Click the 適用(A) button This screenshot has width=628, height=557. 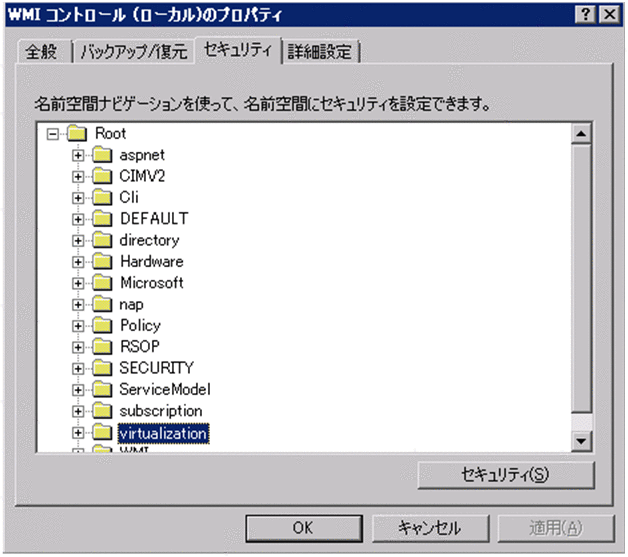click(x=556, y=528)
